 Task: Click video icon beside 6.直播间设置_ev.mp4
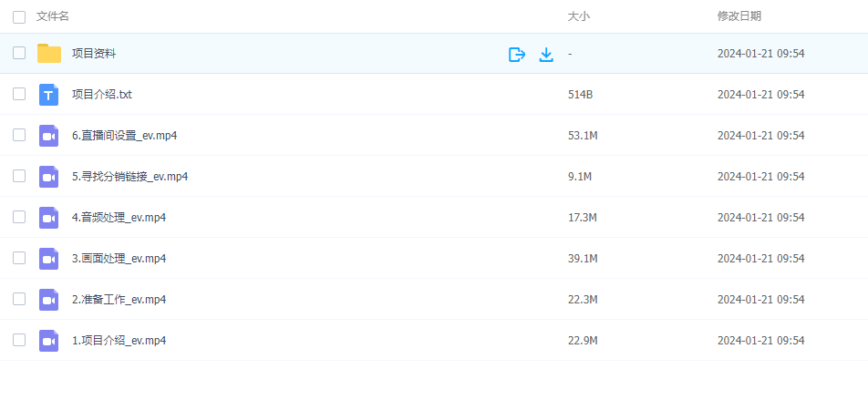click(x=49, y=136)
